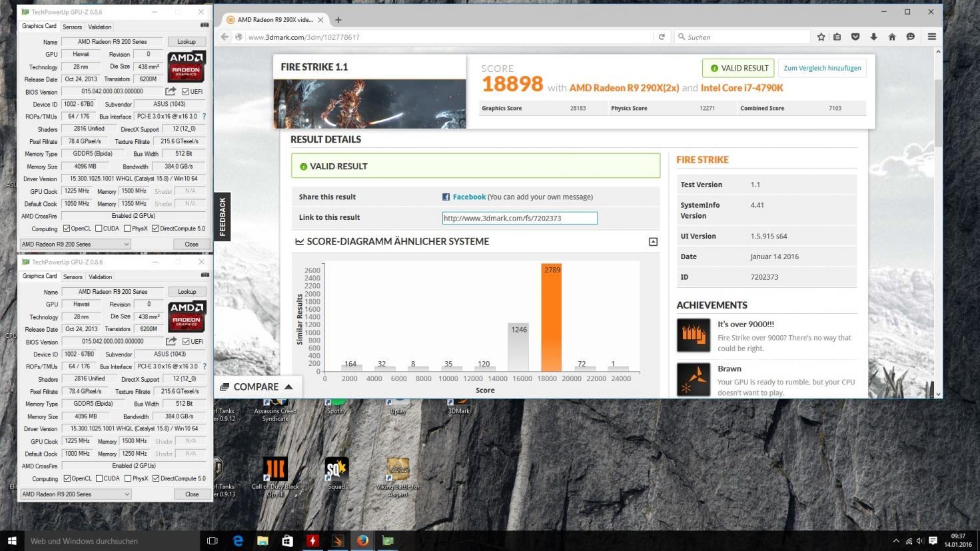Screen dimensions: 980x551
Task: Open the Facebook share link
Action: click(469, 197)
